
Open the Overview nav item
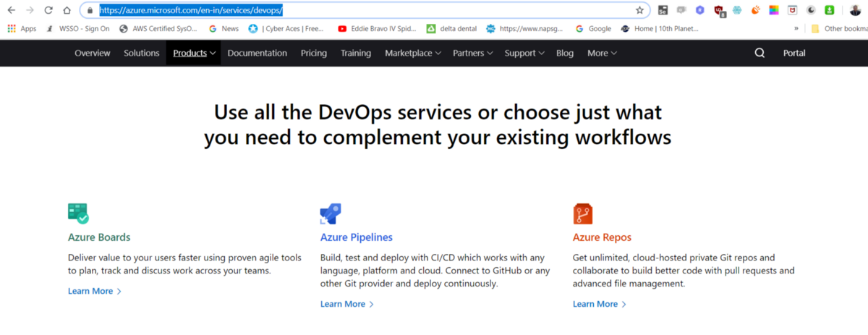[93, 53]
